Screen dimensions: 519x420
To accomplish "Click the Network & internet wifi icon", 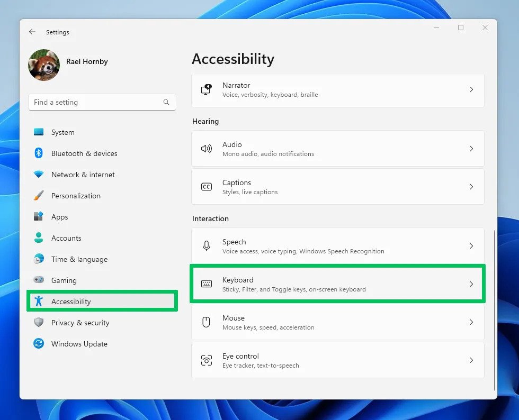I will (x=39, y=175).
